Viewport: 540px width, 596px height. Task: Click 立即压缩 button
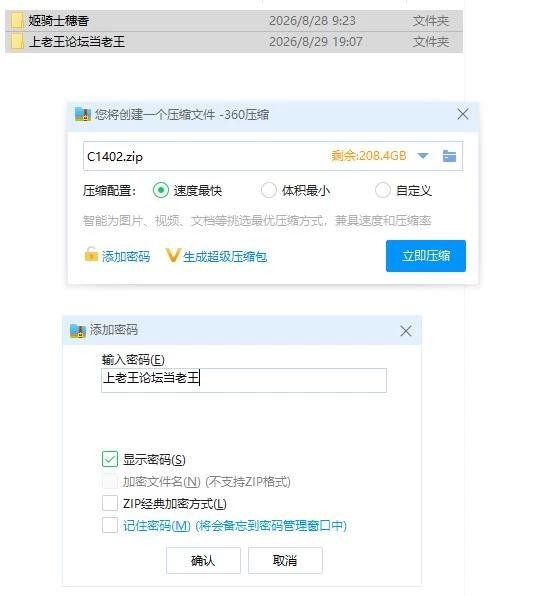tap(426, 256)
